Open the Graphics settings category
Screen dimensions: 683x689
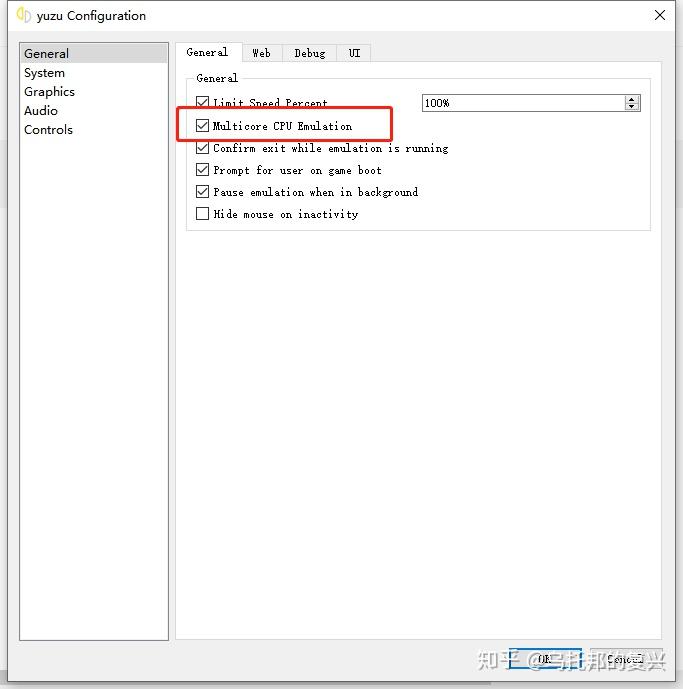pyautogui.click(x=94, y=92)
